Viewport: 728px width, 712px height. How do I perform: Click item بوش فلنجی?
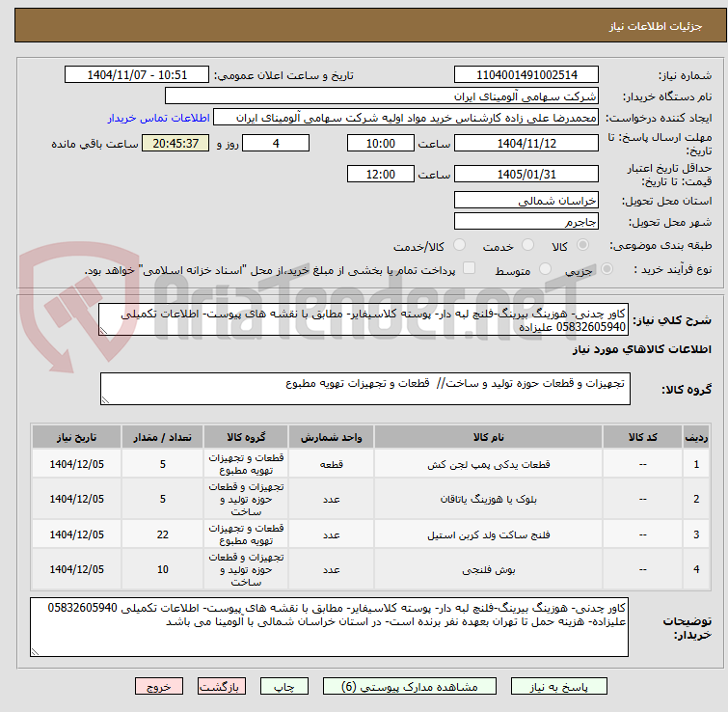(488, 569)
